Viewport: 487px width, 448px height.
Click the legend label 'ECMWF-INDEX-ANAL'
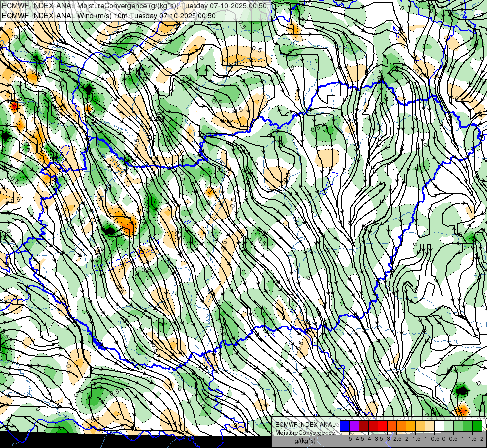click(x=305, y=425)
